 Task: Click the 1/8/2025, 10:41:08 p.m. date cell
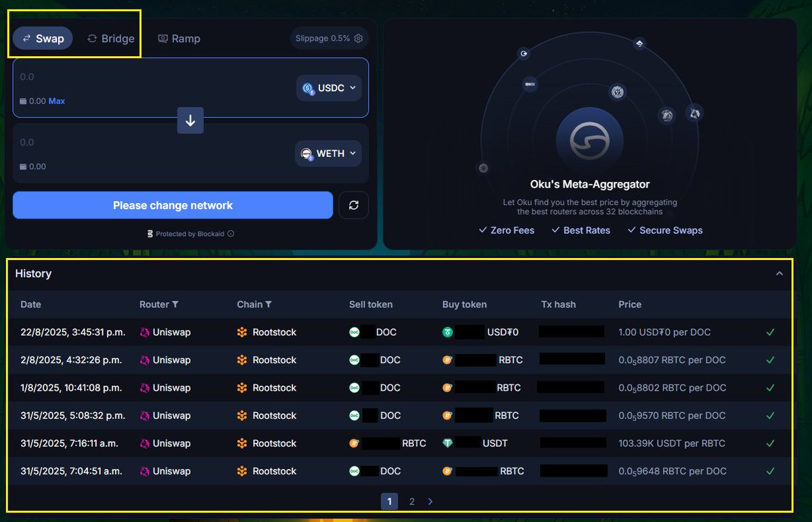[x=71, y=388]
